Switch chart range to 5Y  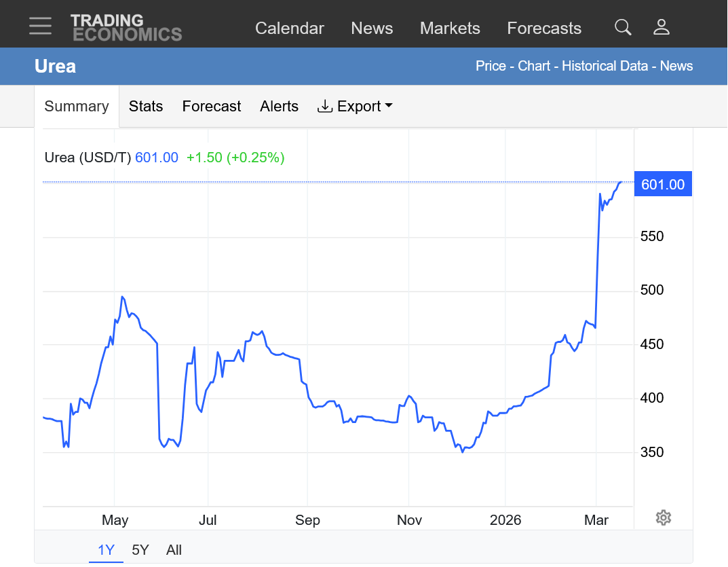pos(140,550)
